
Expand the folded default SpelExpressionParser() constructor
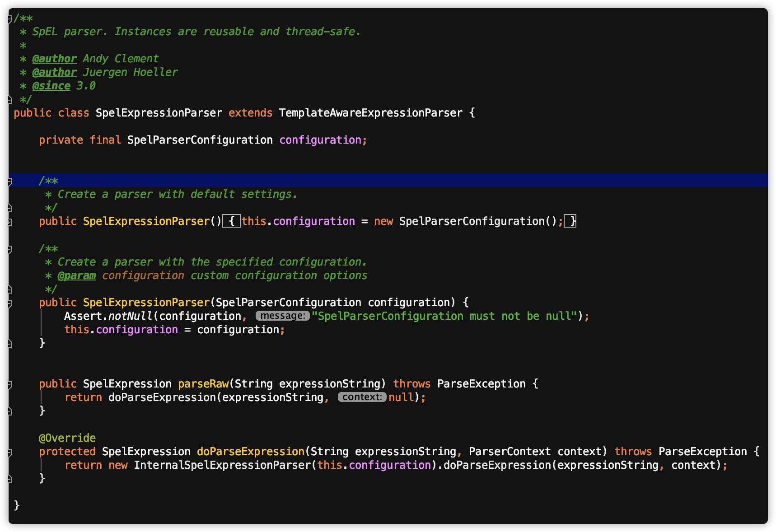tap(10, 222)
